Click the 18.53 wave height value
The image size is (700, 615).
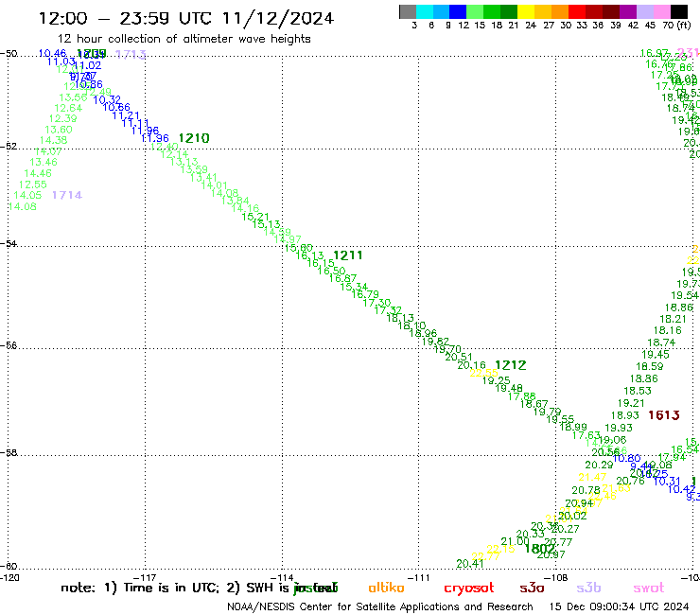[x=638, y=391]
